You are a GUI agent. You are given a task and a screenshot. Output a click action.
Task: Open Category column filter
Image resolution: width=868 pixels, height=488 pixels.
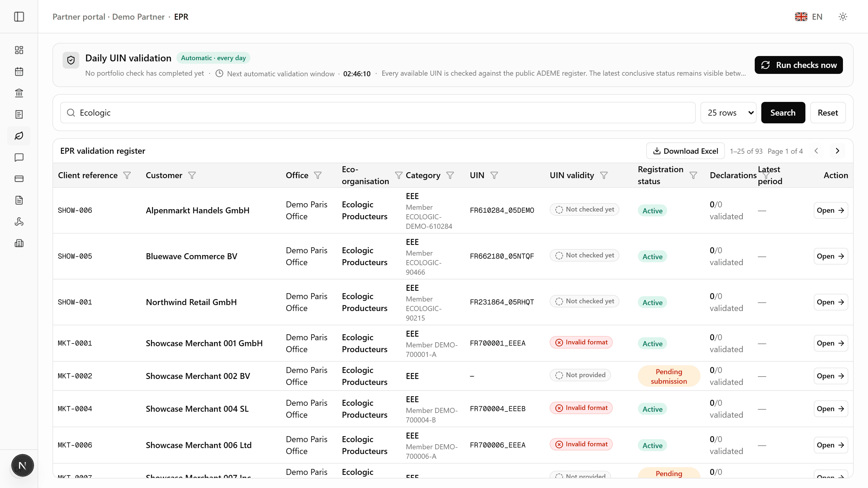450,175
